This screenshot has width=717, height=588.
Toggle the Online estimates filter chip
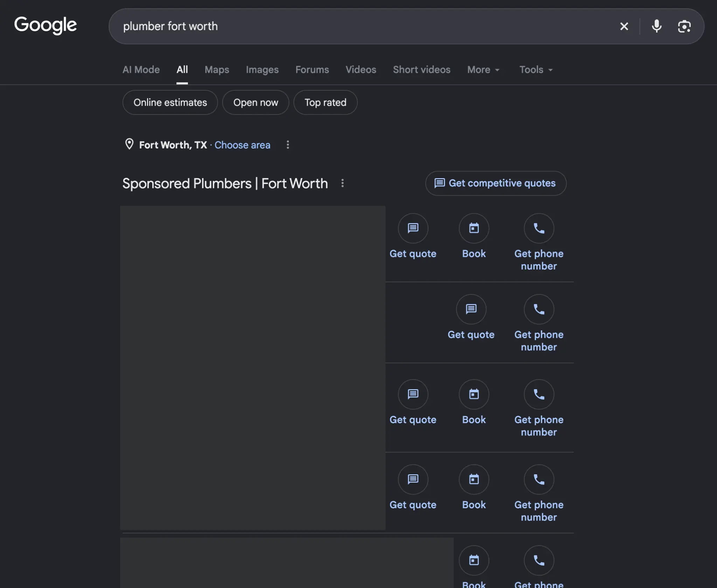pyautogui.click(x=170, y=103)
